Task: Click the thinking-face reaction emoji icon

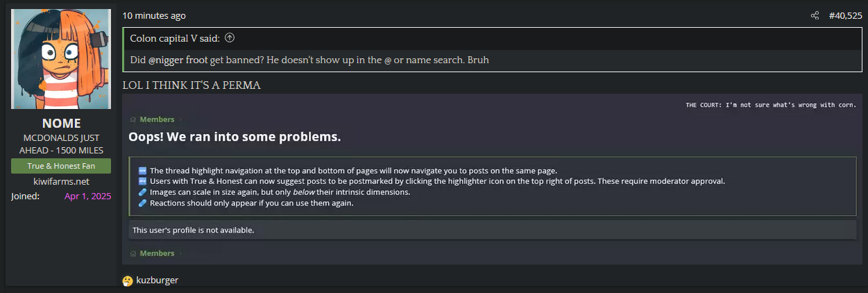Action: [x=128, y=281]
